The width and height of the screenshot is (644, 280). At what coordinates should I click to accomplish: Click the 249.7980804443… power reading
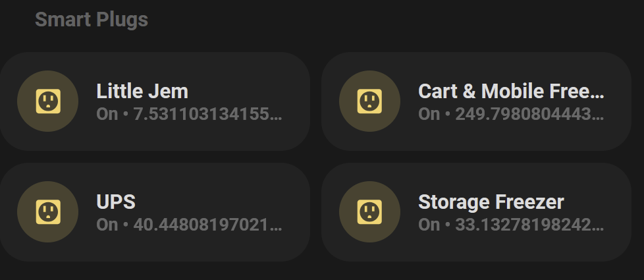tap(530, 114)
